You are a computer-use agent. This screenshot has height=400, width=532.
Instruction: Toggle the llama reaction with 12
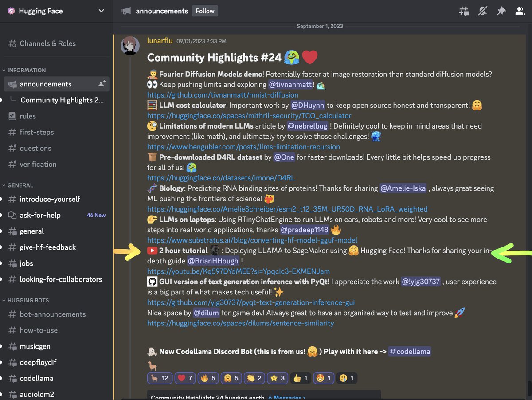click(160, 378)
